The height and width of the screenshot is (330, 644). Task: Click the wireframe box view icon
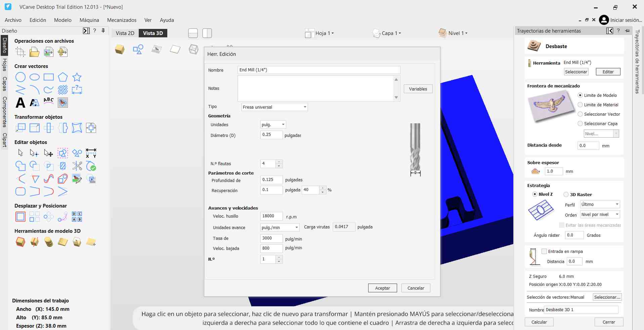point(194,49)
